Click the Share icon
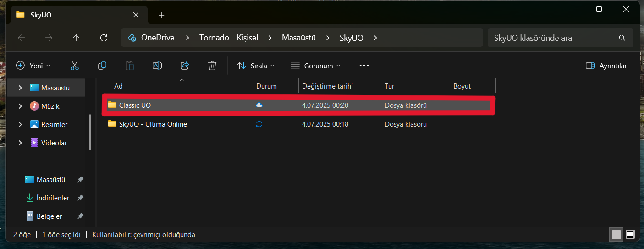The image size is (644, 249). (x=185, y=66)
